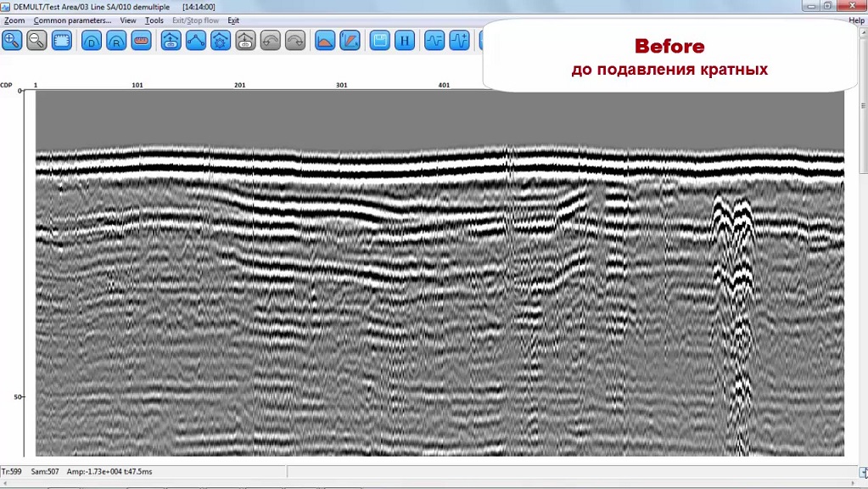Click status bar Sam:507 readout

click(45, 472)
